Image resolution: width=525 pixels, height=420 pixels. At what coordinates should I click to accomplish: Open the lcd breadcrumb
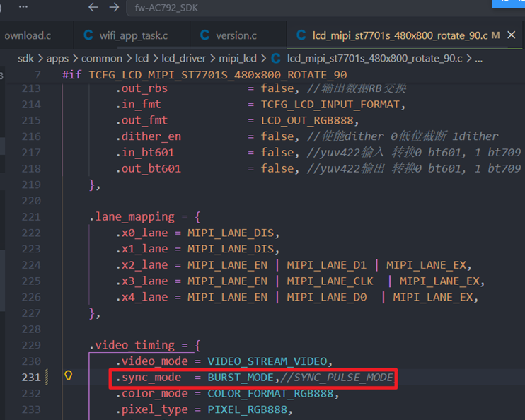pos(142,59)
